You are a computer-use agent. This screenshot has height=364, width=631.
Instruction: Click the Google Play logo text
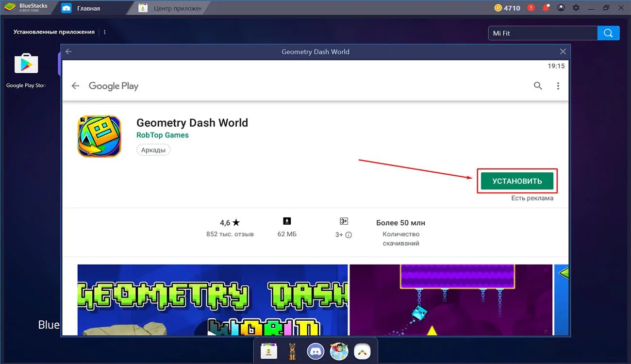[114, 86]
